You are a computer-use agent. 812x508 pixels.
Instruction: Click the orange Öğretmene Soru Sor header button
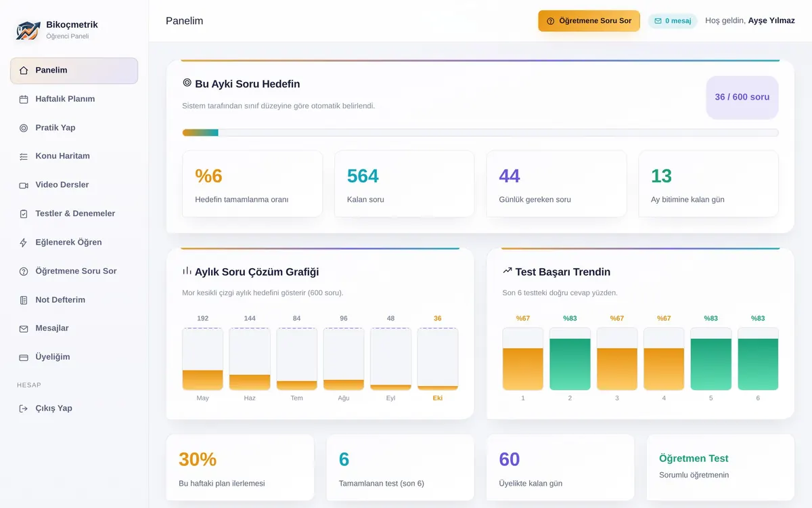coord(589,21)
